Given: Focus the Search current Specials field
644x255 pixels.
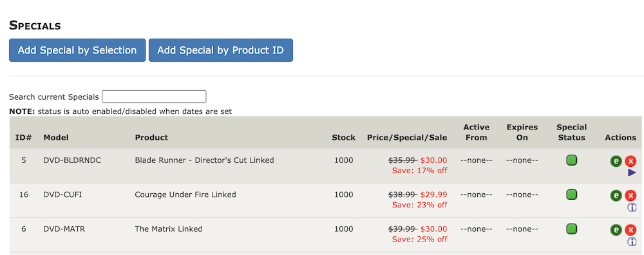Looking at the screenshot, I should click(154, 97).
